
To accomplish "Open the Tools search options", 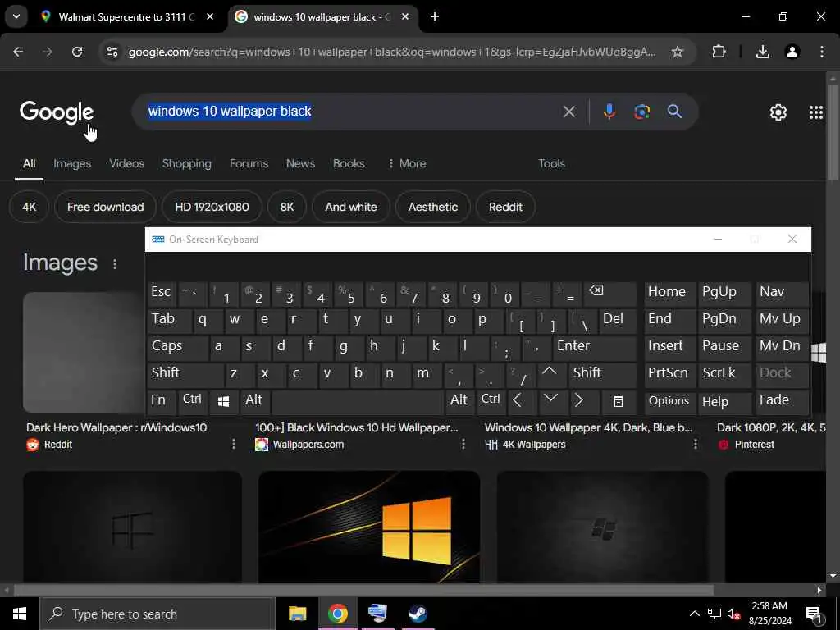I will (551, 163).
